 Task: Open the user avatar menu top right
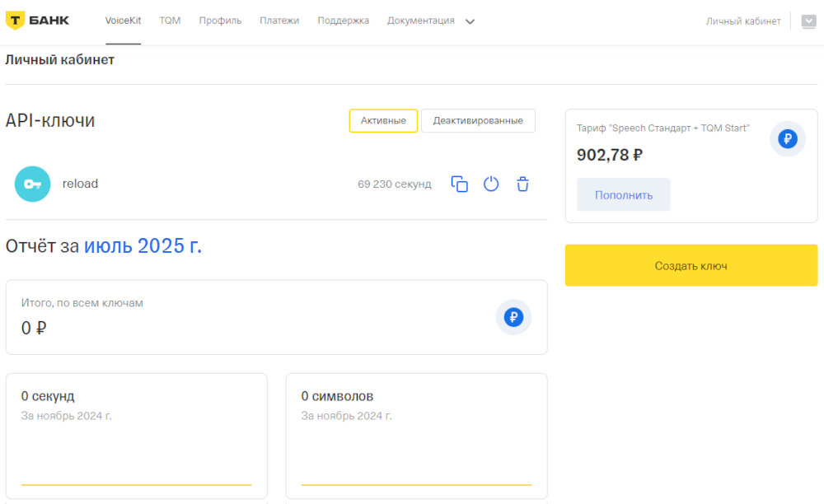[x=808, y=21]
